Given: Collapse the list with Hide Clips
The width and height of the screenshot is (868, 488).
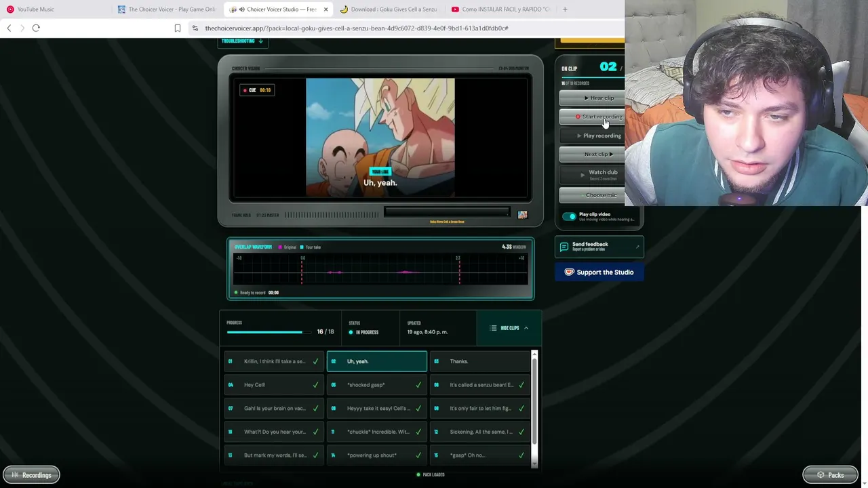Looking at the screenshot, I should coord(509,328).
